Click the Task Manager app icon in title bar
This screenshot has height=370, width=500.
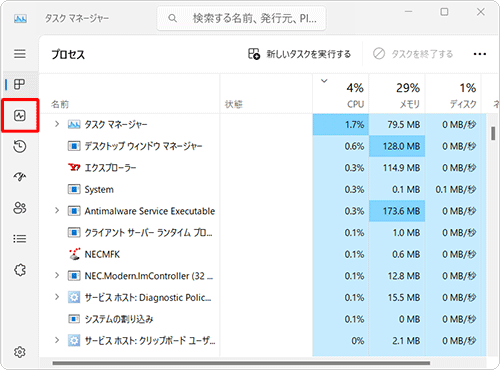[20, 19]
